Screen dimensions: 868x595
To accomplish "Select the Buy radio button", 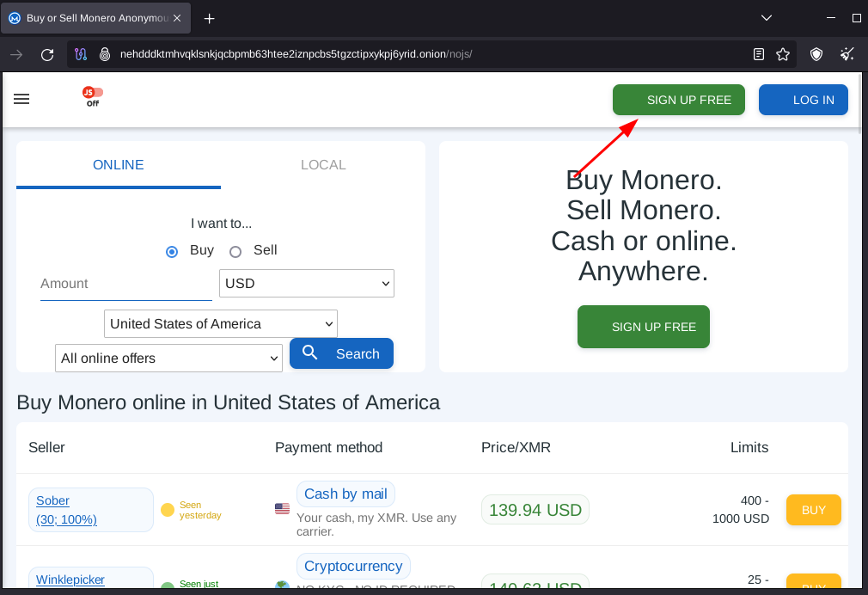I will [172, 252].
